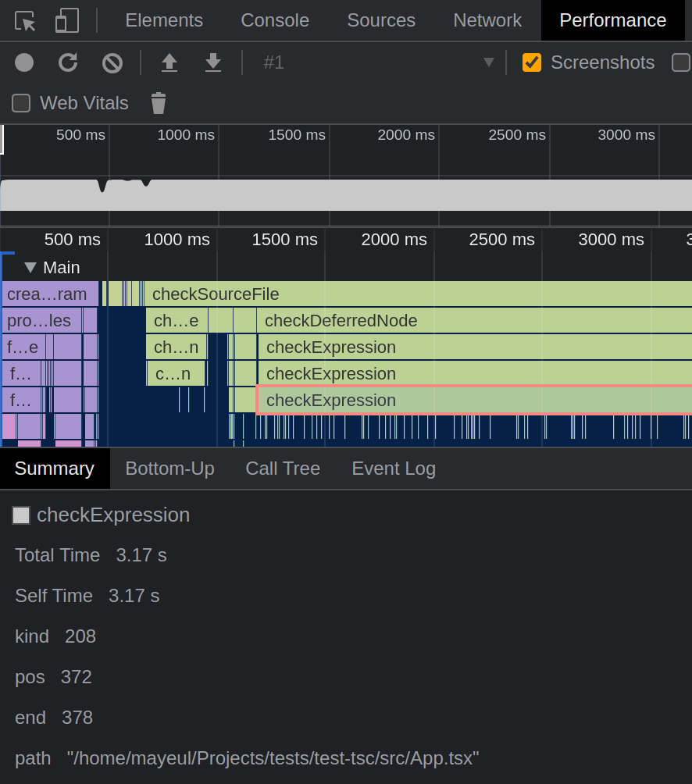Delete the recording using the trash icon
This screenshot has height=784, width=692.
(x=158, y=103)
